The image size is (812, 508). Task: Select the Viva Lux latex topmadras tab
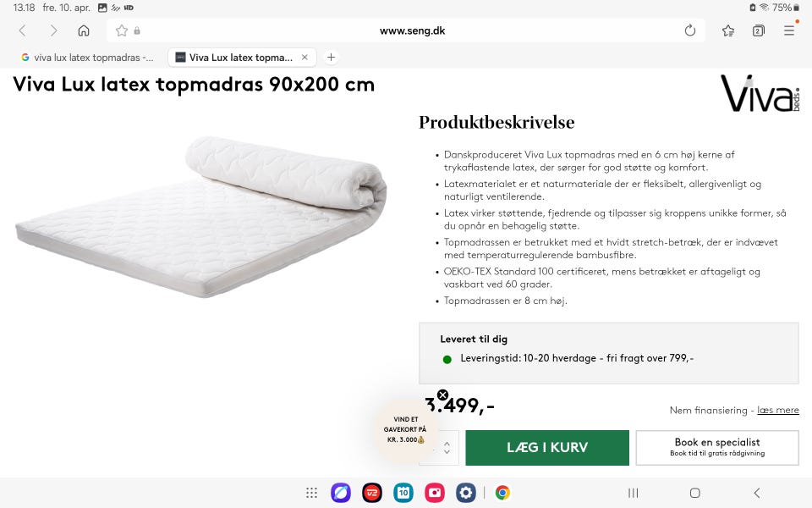[234, 58]
